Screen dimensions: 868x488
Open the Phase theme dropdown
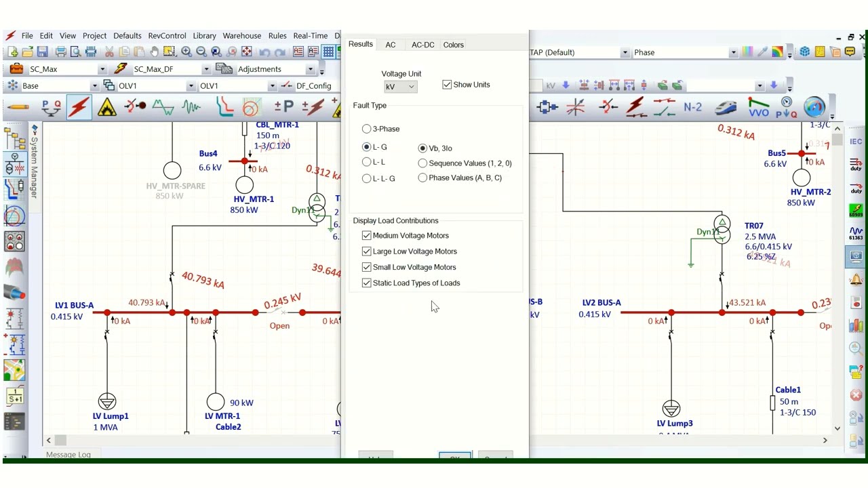tap(733, 52)
